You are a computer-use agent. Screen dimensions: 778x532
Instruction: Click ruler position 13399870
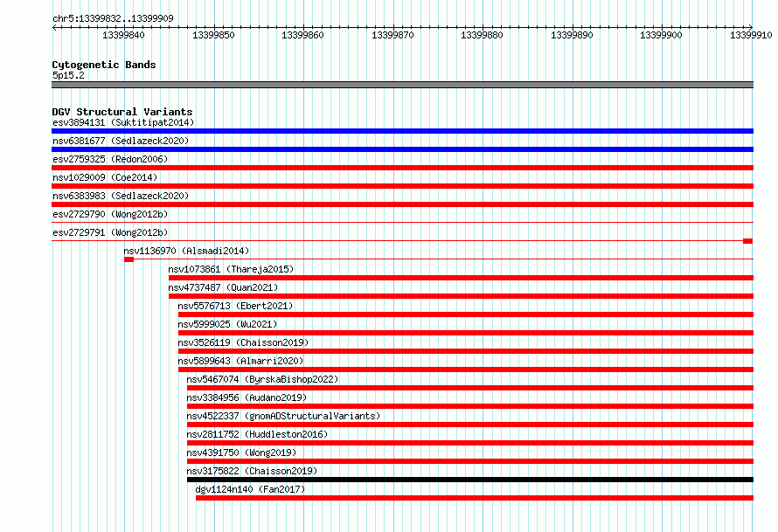(392, 35)
